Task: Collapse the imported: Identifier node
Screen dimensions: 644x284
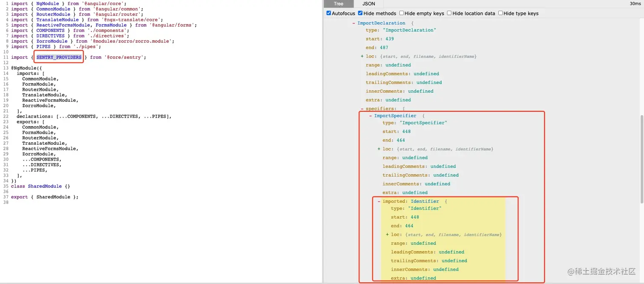Action: click(379, 201)
